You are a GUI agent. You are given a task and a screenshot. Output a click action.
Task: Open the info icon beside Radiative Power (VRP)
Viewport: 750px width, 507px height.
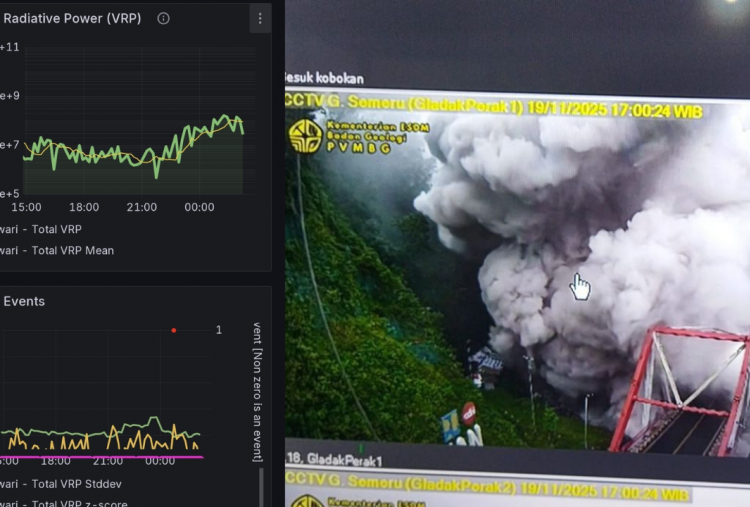pos(163,18)
